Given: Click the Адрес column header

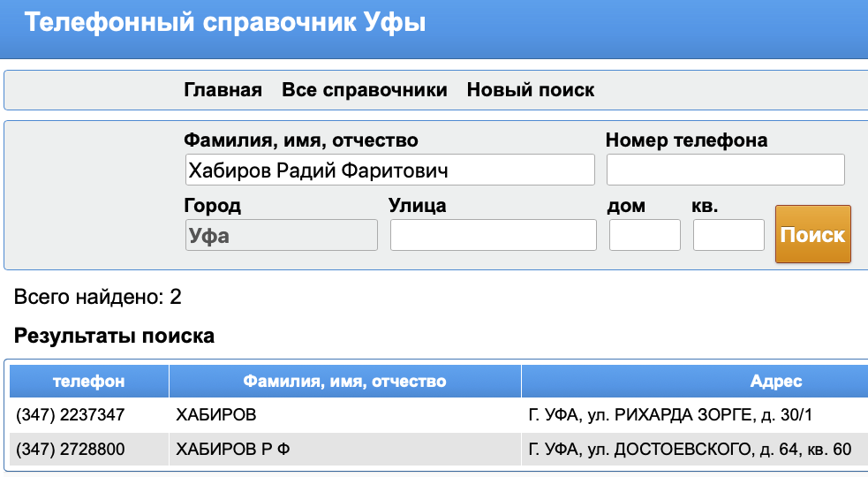Looking at the screenshot, I should click(775, 382).
